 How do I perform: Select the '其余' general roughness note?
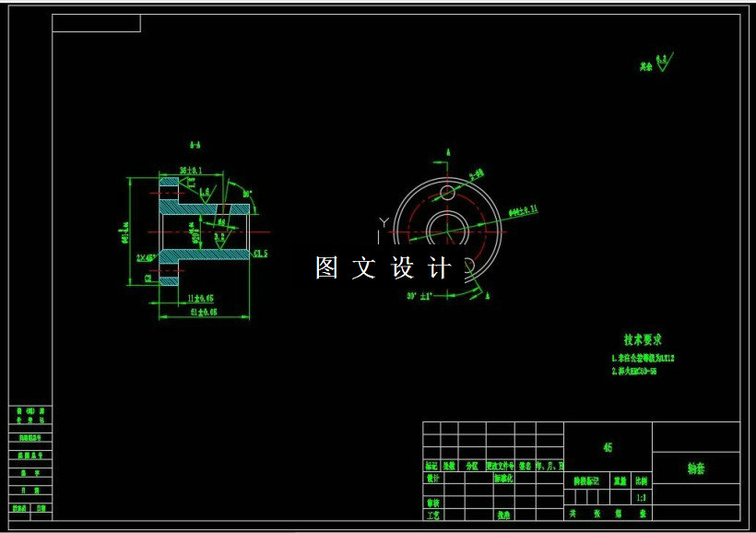pyautogui.click(x=646, y=66)
